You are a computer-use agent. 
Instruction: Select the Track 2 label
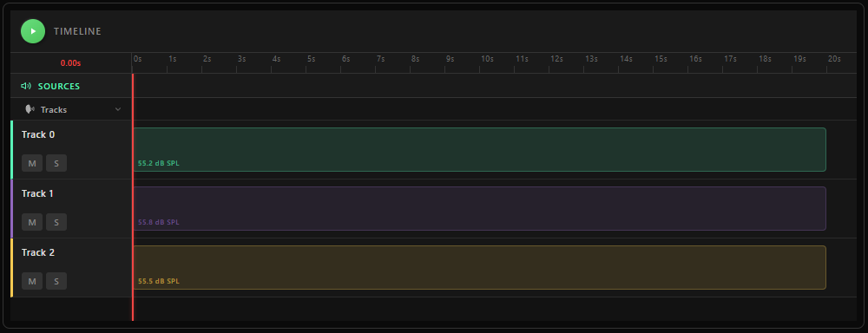38,252
